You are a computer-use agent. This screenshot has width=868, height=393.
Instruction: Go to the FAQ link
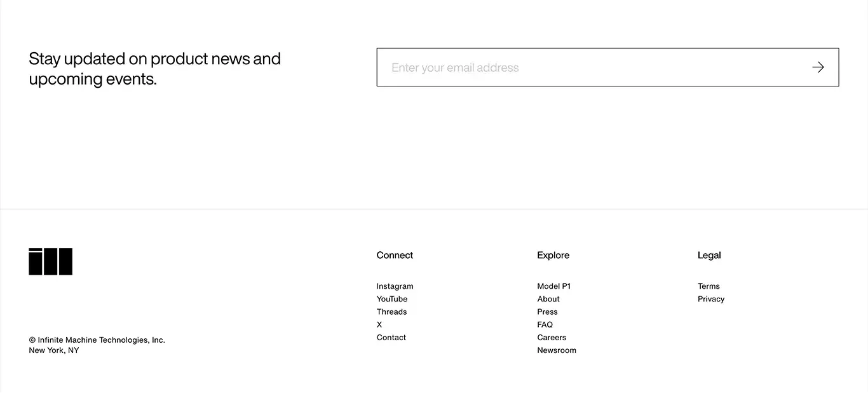click(545, 324)
